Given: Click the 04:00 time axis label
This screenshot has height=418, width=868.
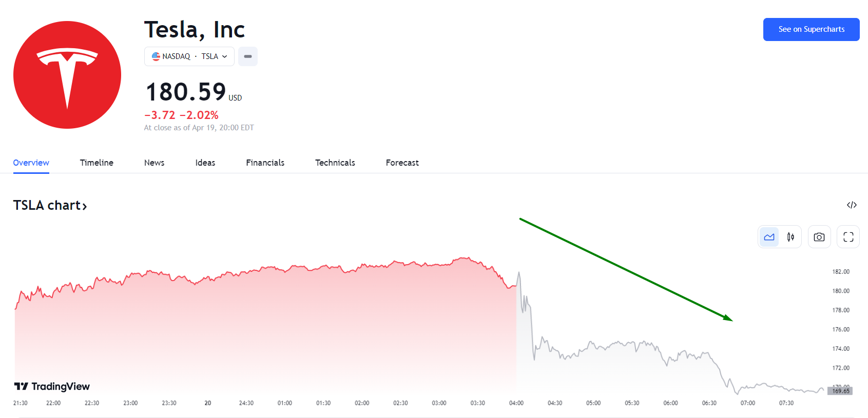Looking at the screenshot, I should coord(516,403).
